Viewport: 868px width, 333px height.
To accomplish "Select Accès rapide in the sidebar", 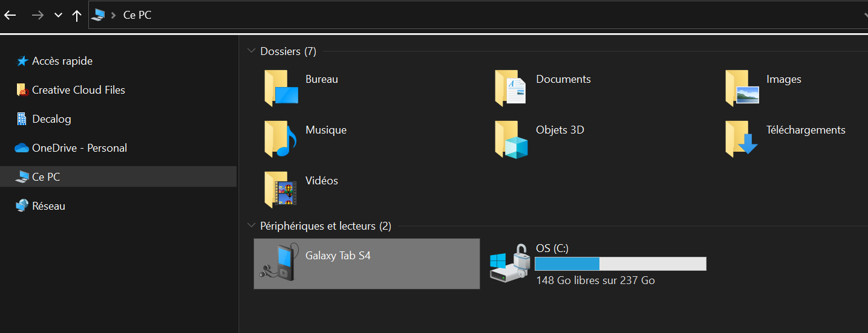I will [62, 61].
